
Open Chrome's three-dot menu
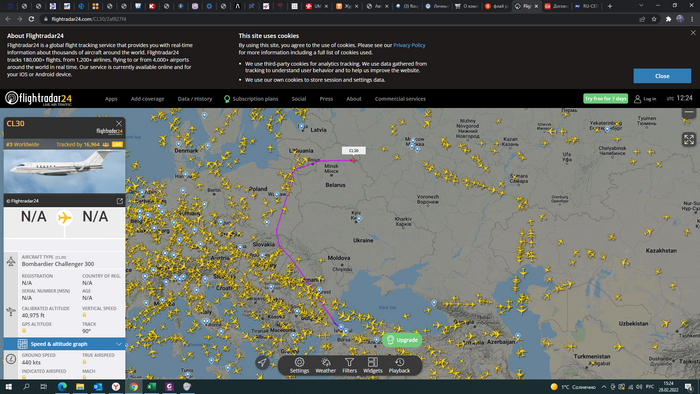(692, 19)
